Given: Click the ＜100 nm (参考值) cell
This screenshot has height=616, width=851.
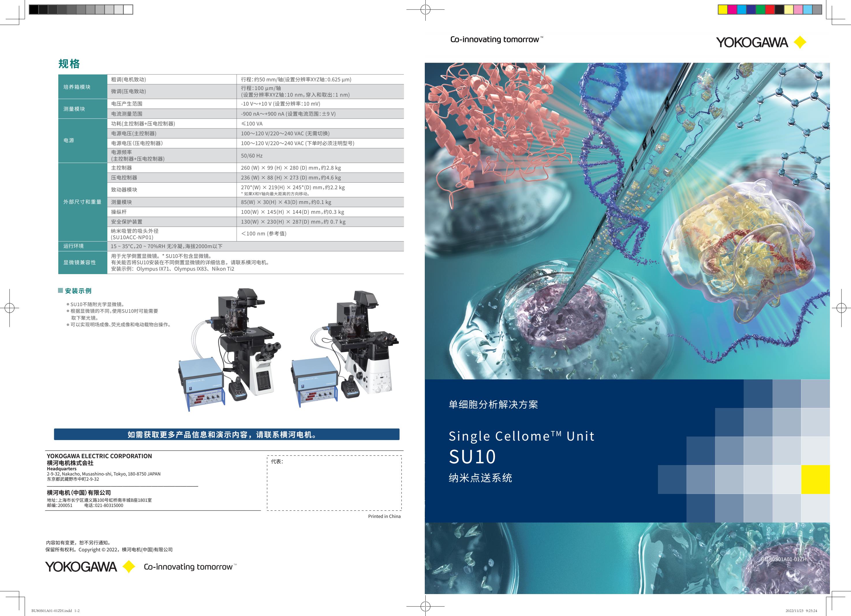Looking at the screenshot, I should (x=320, y=234).
